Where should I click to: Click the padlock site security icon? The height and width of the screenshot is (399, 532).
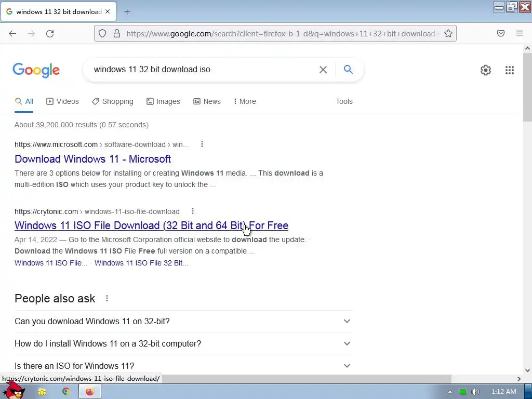(117, 33)
